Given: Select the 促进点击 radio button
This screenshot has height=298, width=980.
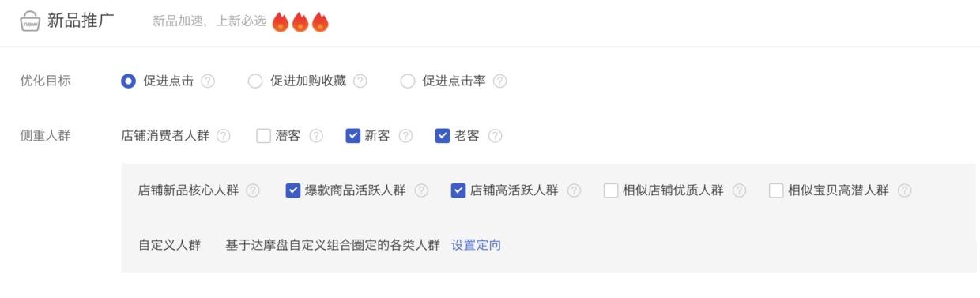Looking at the screenshot, I should point(128,81).
